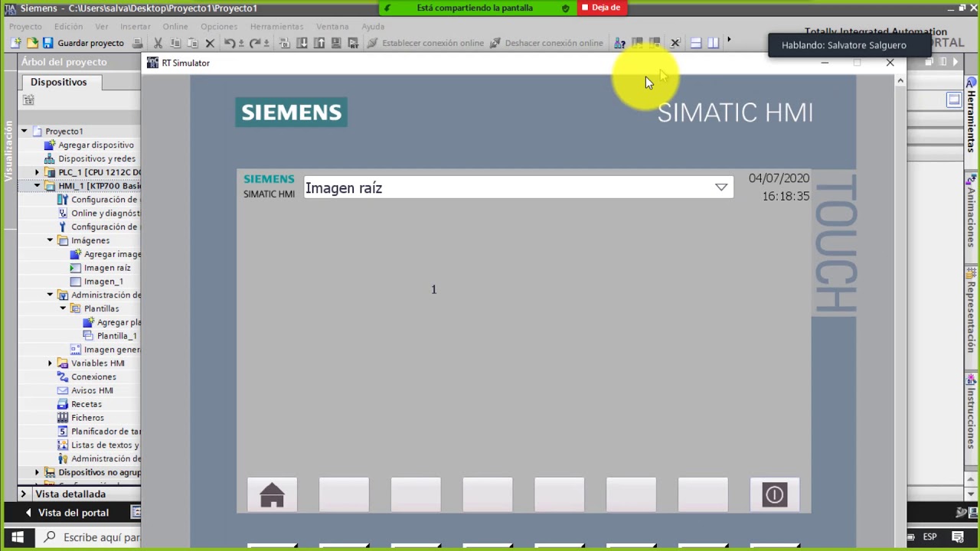Click Vista del portal link
Viewport: 980px width, 551px height.
tap(67, 513)
